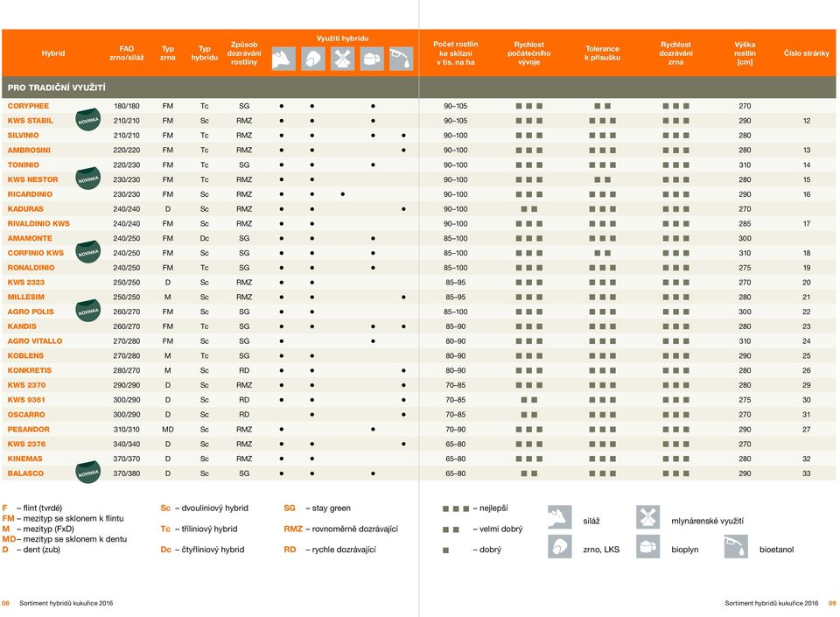This screenshot has height=617, width=840.
Task: Select the AMBROSINI hybrid name
Action: 29,150
